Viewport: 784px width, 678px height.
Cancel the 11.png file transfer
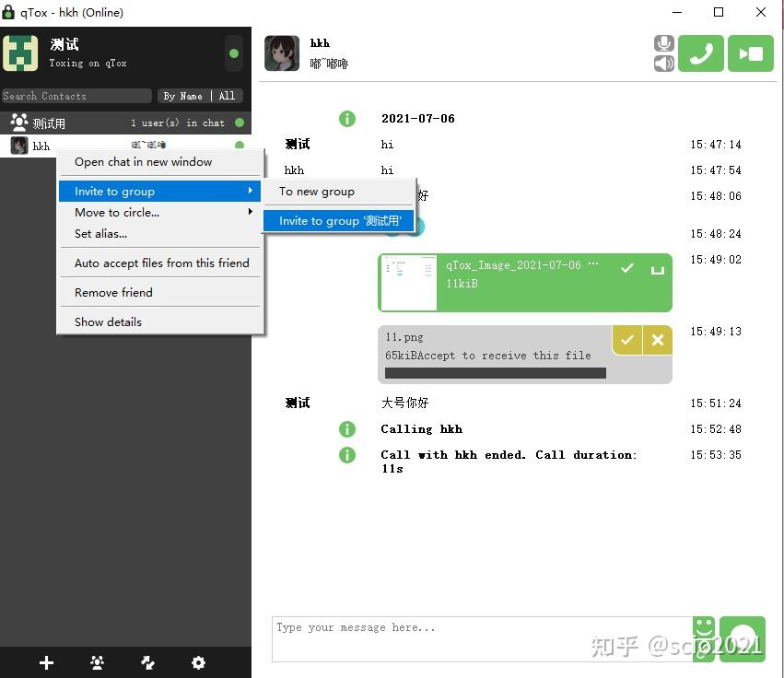(658, 340)
